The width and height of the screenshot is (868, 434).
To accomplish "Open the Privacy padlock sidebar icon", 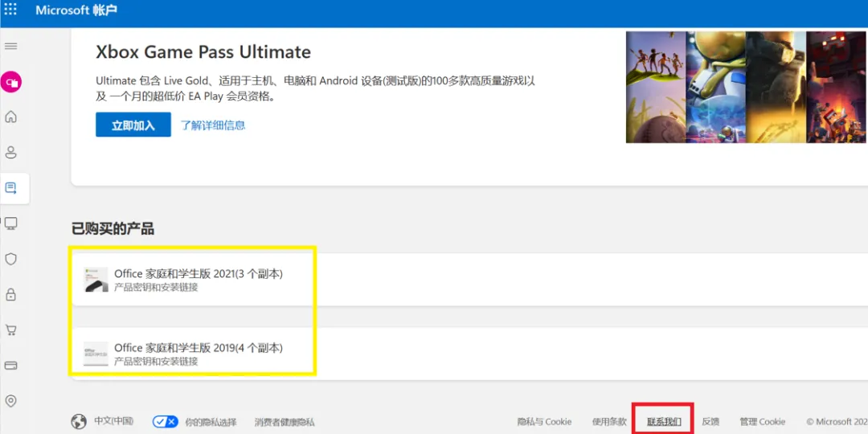I will coord(10,294).
